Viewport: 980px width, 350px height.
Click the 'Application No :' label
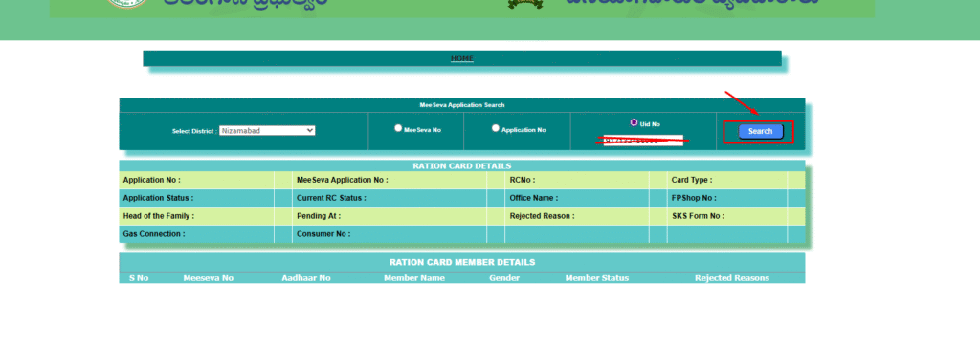coord(152,180)
